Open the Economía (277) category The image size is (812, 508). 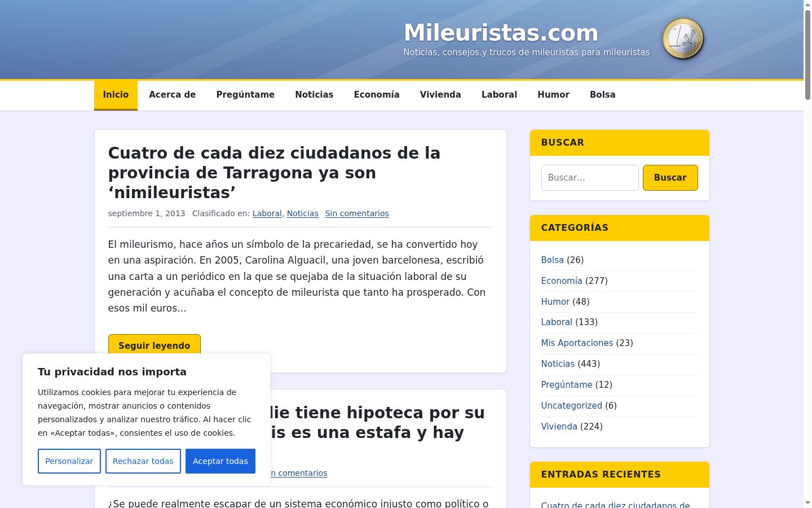click(562, 281)
